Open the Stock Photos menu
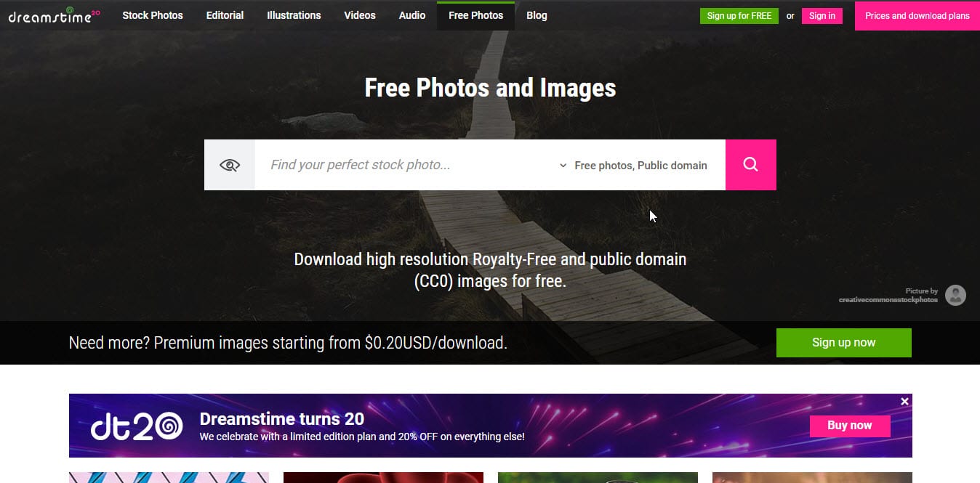 [x=153, y=15]
